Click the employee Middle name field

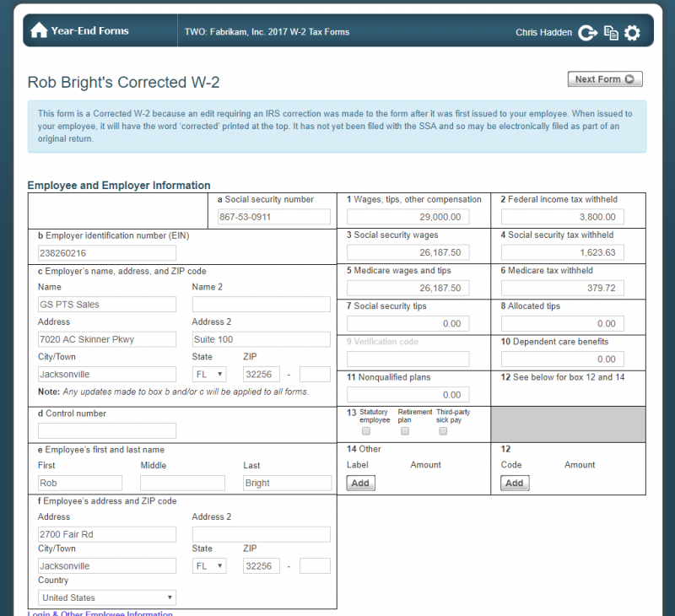(x=182, y=483)
